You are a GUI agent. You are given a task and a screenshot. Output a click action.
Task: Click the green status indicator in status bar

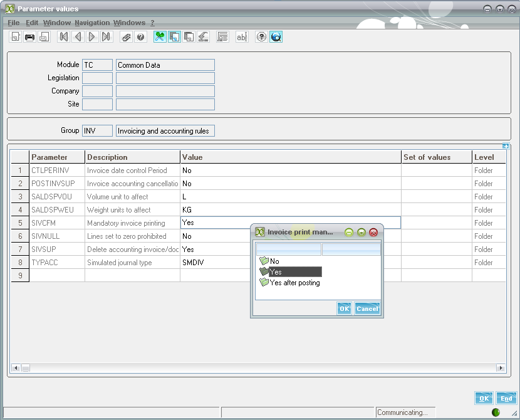point(496,412)
